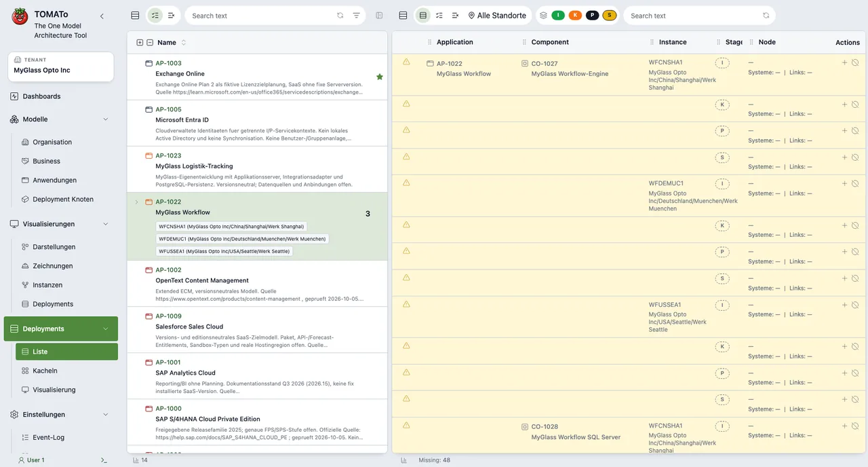The image size is (868, 467).
Task: Click WFUSSEA1 instance tag
Action: coord(224,251)
